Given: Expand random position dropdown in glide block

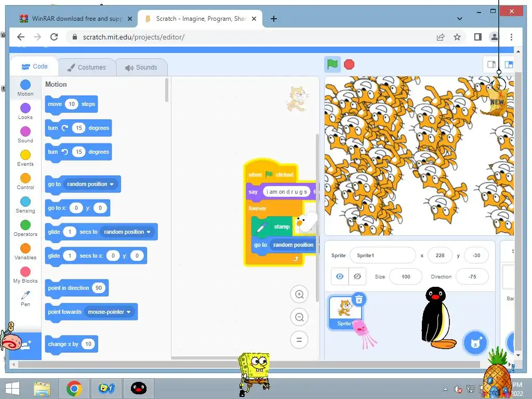Looking at the screenshot, I should [127, 232].
